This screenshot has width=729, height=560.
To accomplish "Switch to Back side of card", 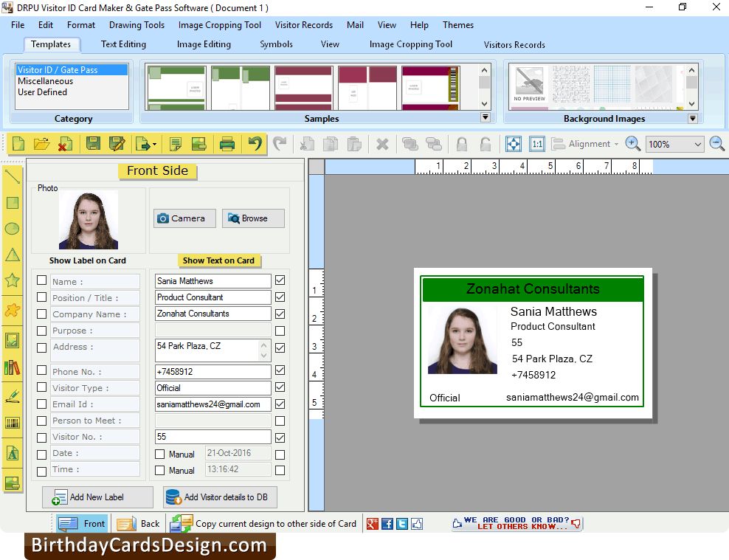I will (x=138, y=524).
